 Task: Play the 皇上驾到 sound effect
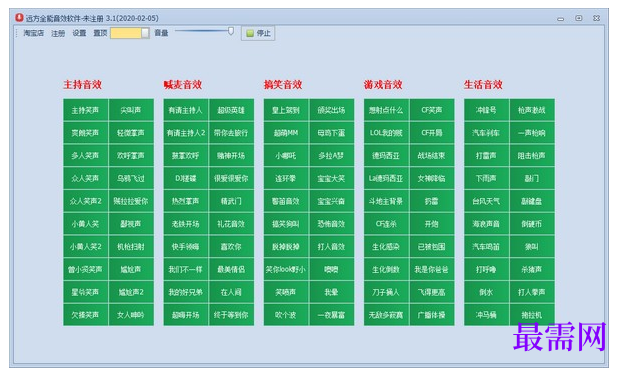point(286,110)
